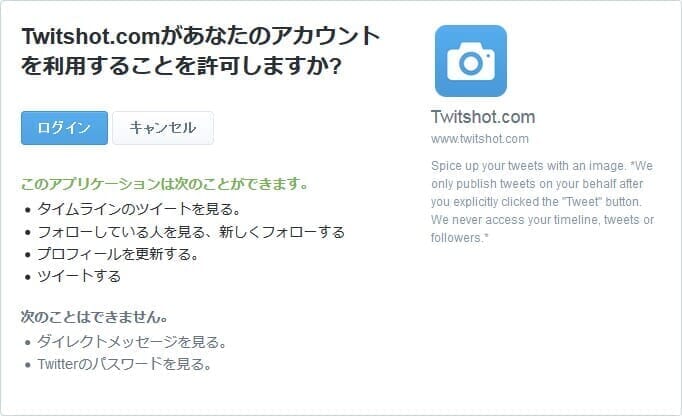The height and width of the screenshot is (416, 682).
Task: Click the blue ログイン button
Action: coord(64,128)
